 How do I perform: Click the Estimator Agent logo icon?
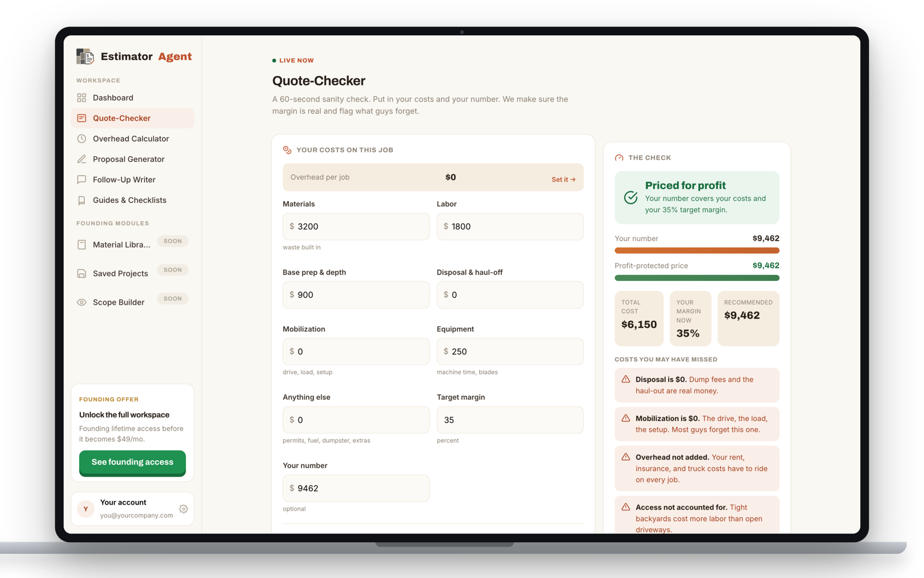click(x=85, y=56)
